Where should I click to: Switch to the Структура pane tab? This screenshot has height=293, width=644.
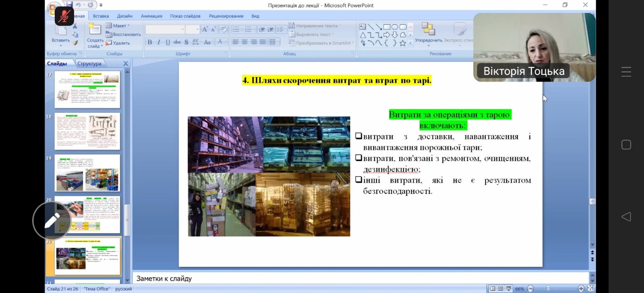pyautogui.click(x=89, y=64)
